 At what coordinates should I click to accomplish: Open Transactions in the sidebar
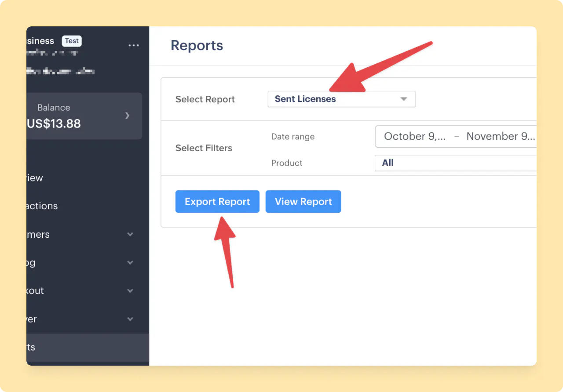click(42, 206)
